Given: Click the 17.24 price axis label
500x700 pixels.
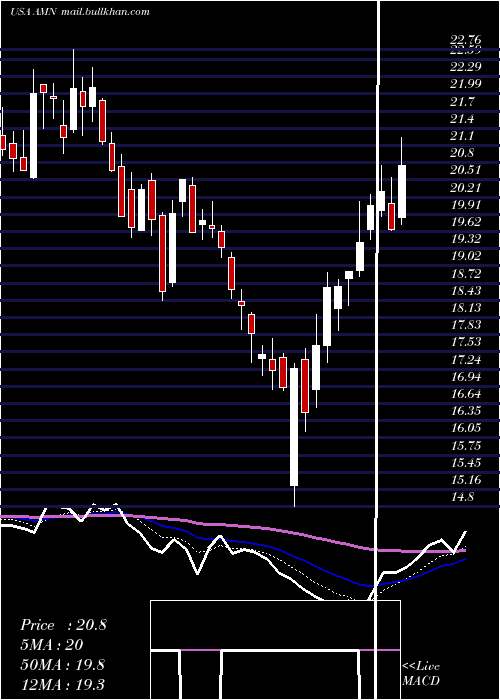Looking at the screenshot, I should point(466,359).
